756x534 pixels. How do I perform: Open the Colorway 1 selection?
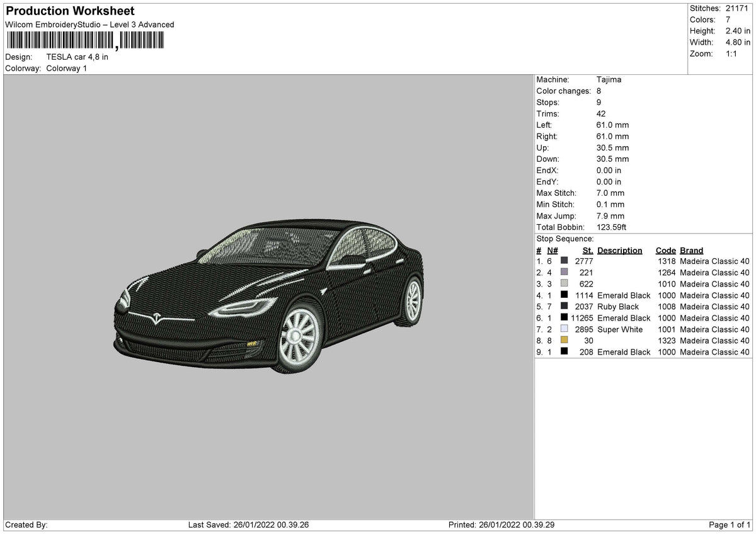tap(67, 69)
